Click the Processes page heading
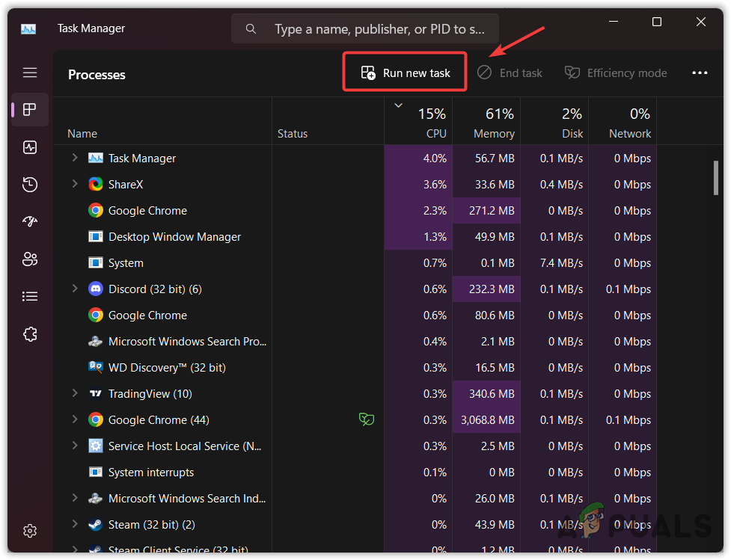The image size is (731, 560). [97, 75]
